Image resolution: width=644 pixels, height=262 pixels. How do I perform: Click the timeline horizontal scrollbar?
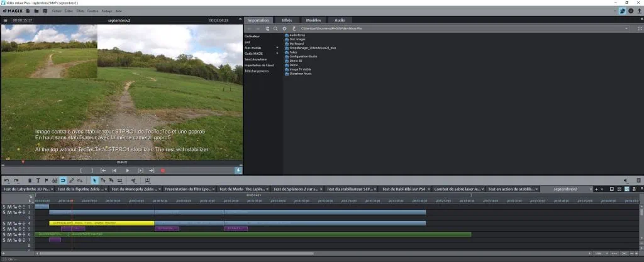(x=177, y=253)
